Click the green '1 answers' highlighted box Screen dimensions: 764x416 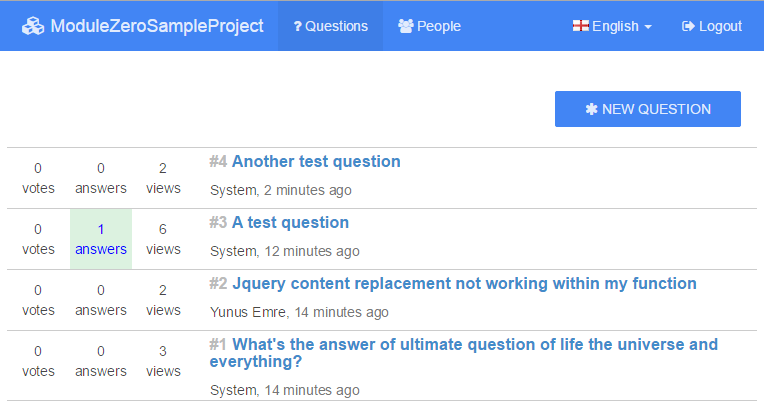(x=101, y=239)
